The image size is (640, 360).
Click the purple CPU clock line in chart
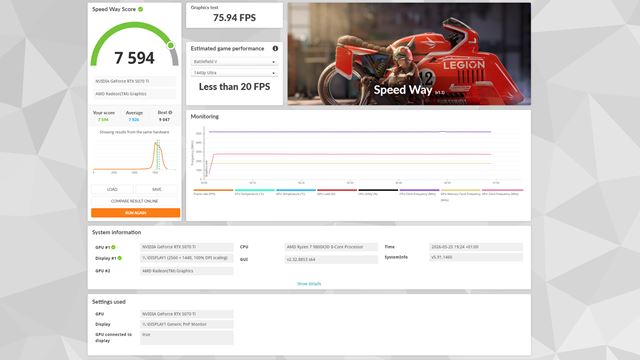pyautogui.click(x=350, y=132)
